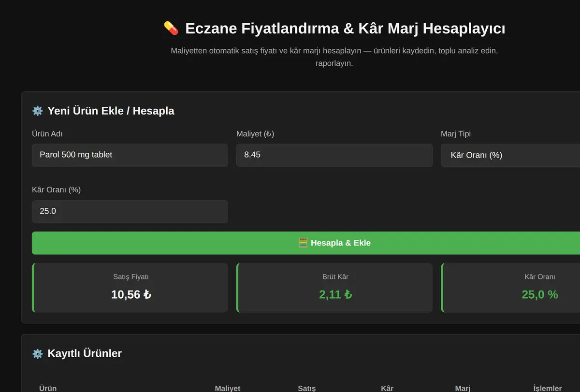The image size is (580, 392).
Task: Click the Yeni Ürün Ekle / Hesapla heading
Action: point(111,111)
